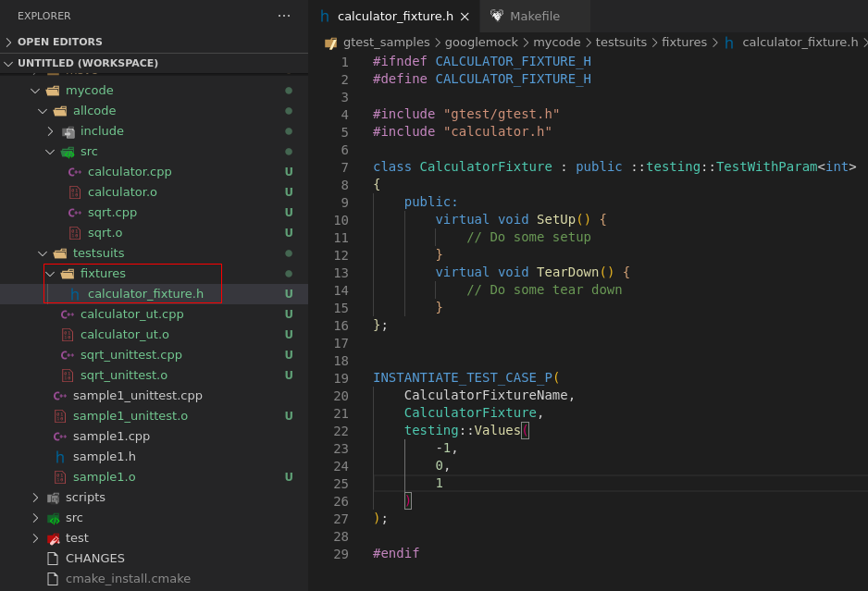
Task: Click the include folder icon
Action: coord(68,131)
